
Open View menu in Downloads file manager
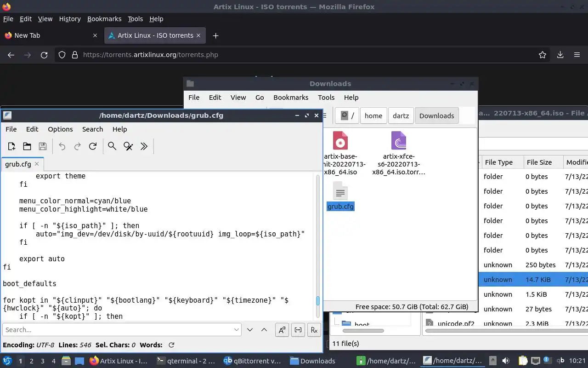pyautogui.click(x=238, y=98)
